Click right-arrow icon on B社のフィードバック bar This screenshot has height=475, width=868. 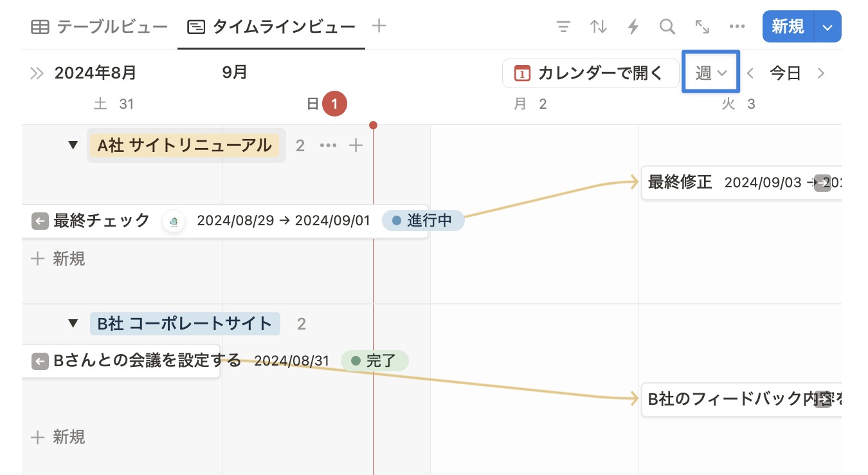(x=822, y=400)
